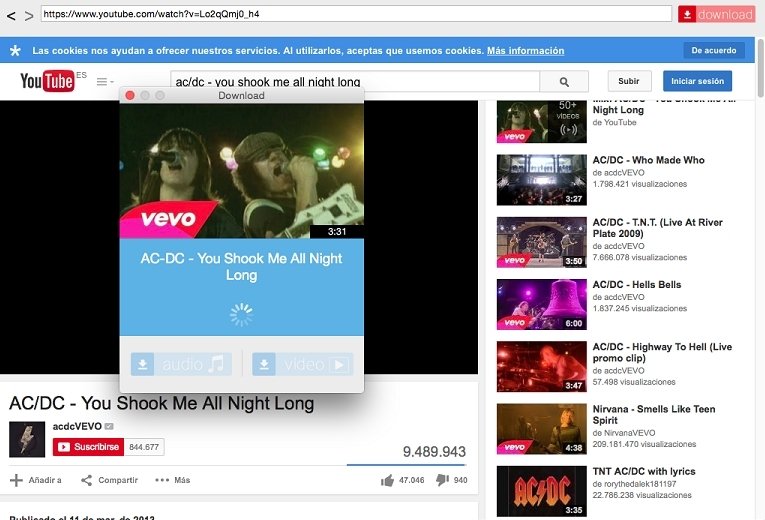Open AC/DC - T.N.T. Live At River Plate
The width and height of the screenshot is (765, 520).
point(657,228)
